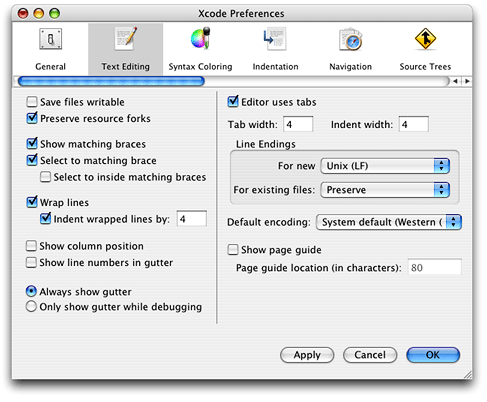This screenshot has height=402, width=487.
Task: Uncheck Editor uses tabs
Action: (x=233, y=101)
